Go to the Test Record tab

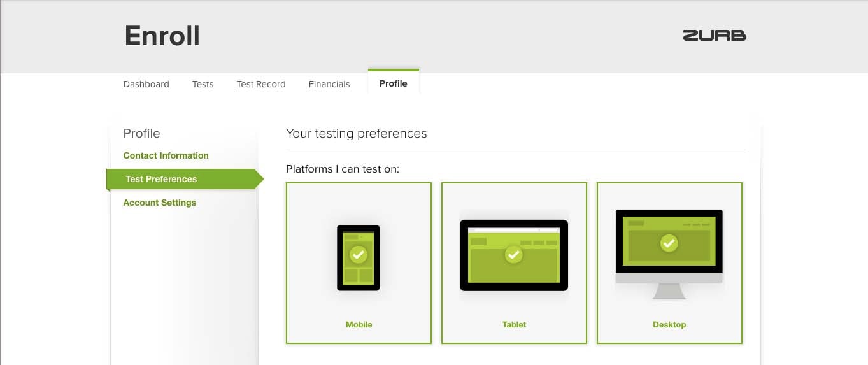261,84
